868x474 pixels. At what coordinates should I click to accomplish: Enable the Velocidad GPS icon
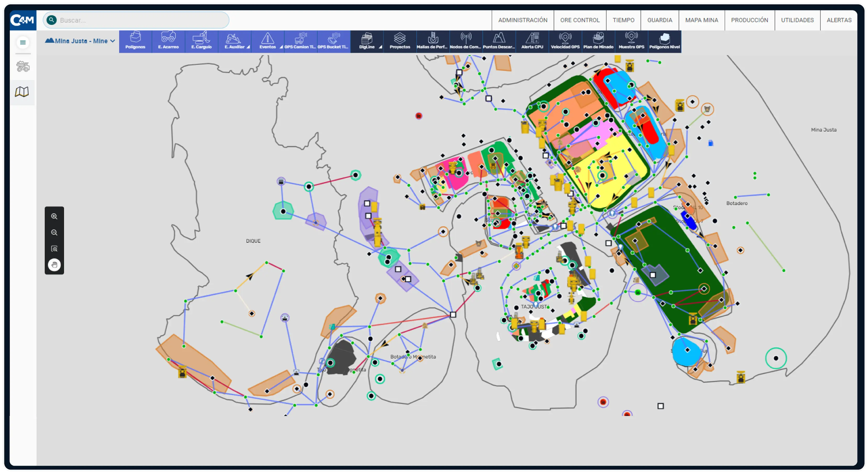565,38
